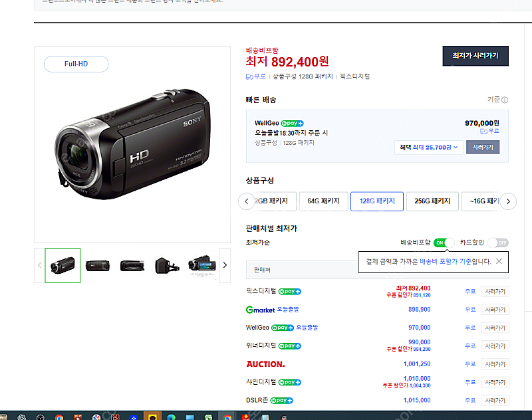
Task: Click the thumbnail strip next arrow
Action: 225,265
